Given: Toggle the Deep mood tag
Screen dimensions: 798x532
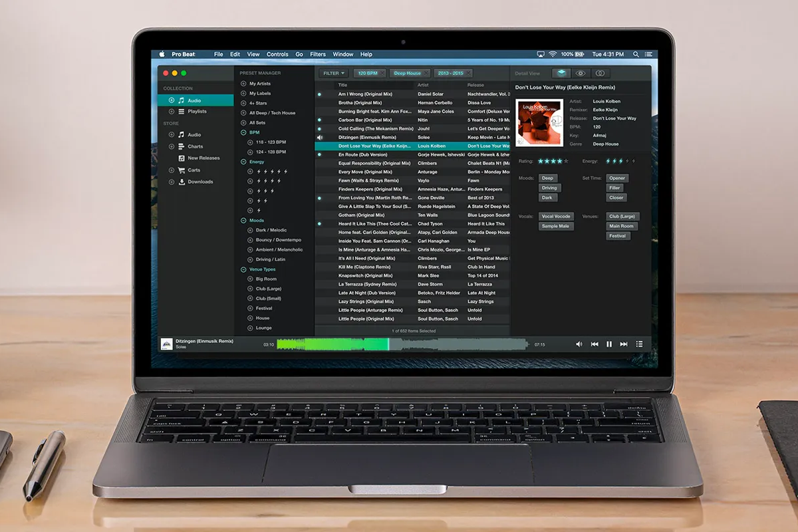Looking at the screenshot, I should (547, 178).
